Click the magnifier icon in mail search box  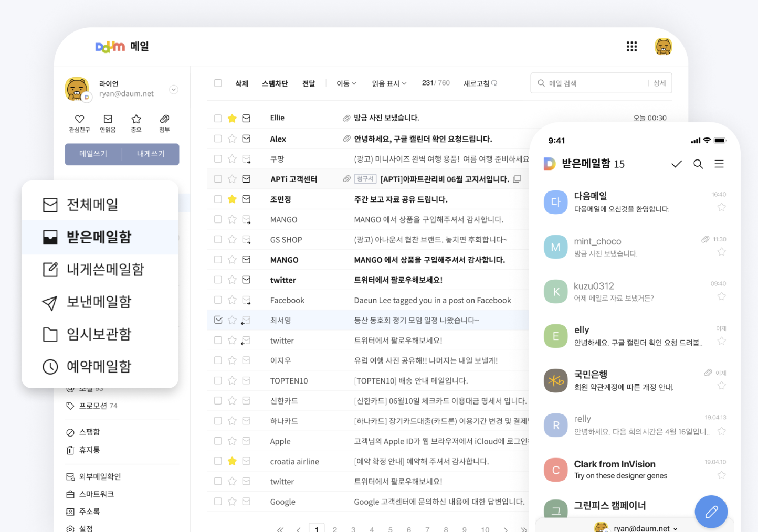point(541,83)
